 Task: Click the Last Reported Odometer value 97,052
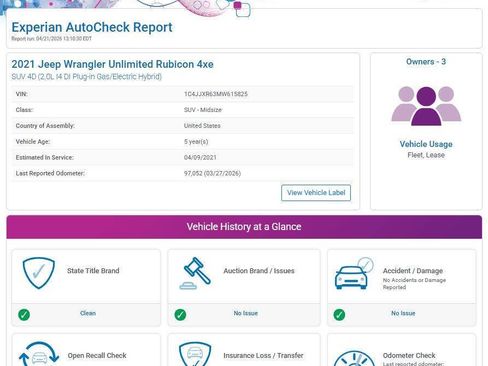(x=212, y=173)
